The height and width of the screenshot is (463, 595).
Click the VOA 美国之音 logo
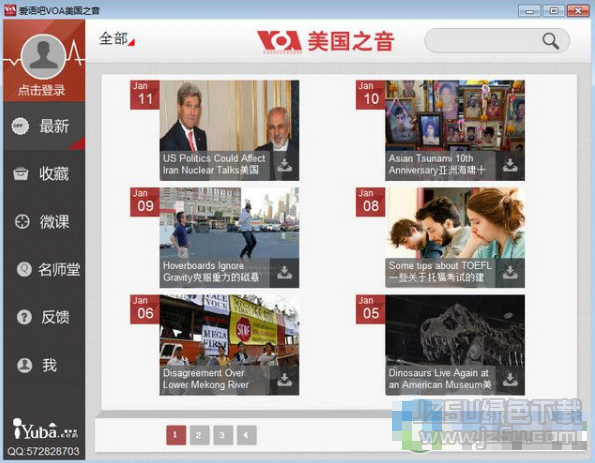point(326,41)
